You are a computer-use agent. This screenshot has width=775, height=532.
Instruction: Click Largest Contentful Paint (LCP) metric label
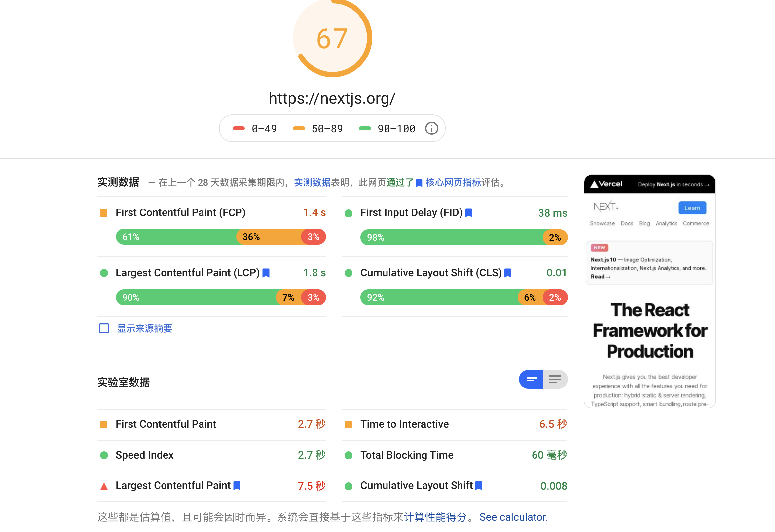(188, 273)
